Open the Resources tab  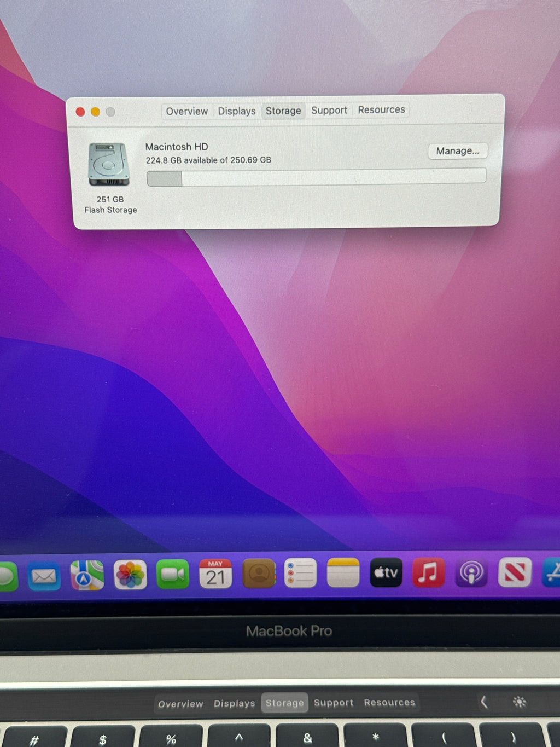click(x=381, y=109)
